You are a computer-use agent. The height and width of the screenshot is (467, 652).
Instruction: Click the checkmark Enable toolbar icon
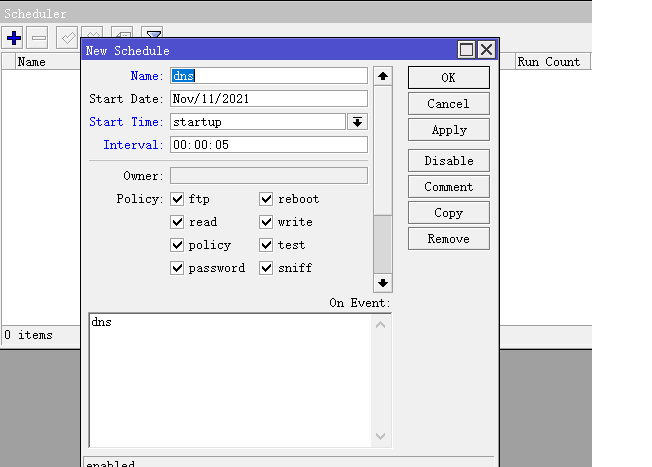(x=68, y=38)
